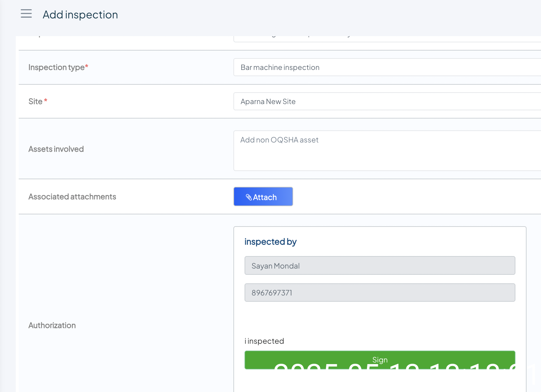Click the phone number field 8967697371
The image size is (541, 392).
click(379, 293)
